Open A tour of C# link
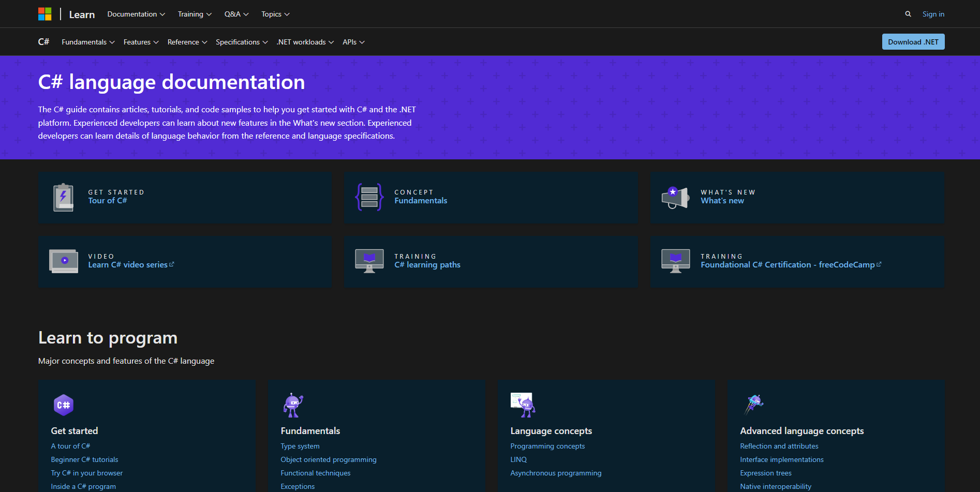Viewport: 980px width, 492px height. (x=70, y=446)
